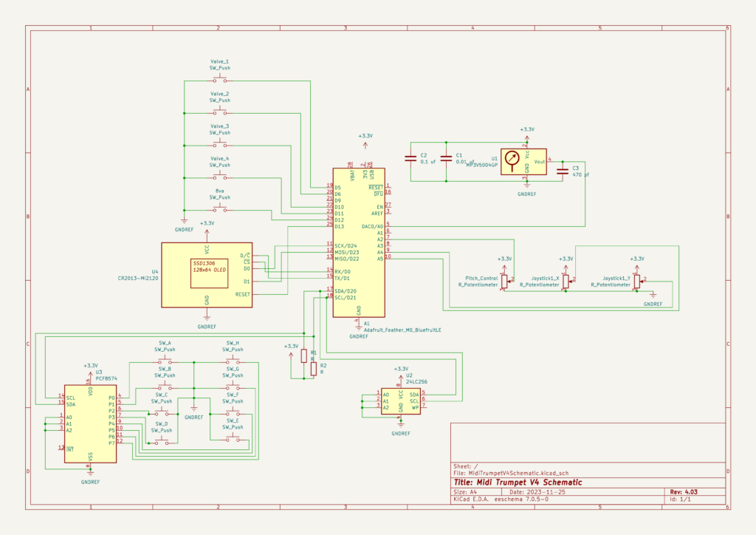The image size is (756, 535).
Task: Select the 24LC256 EEPROM chip U2
Action: click(x=401, y=401)
